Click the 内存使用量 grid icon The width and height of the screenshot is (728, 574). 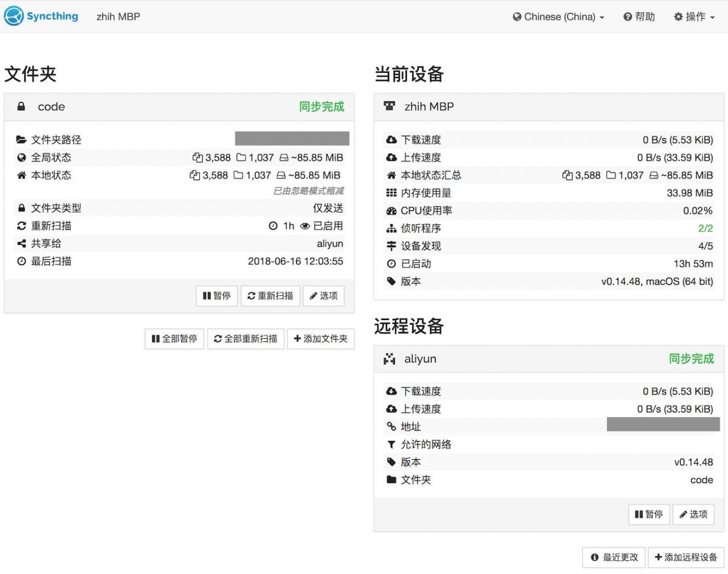(391, 193)
